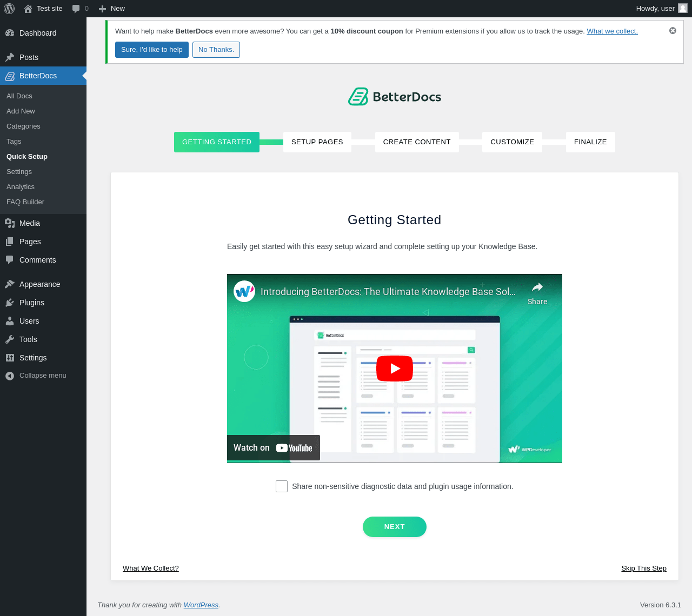Click the Plugins plug icon

click(10, 303)
